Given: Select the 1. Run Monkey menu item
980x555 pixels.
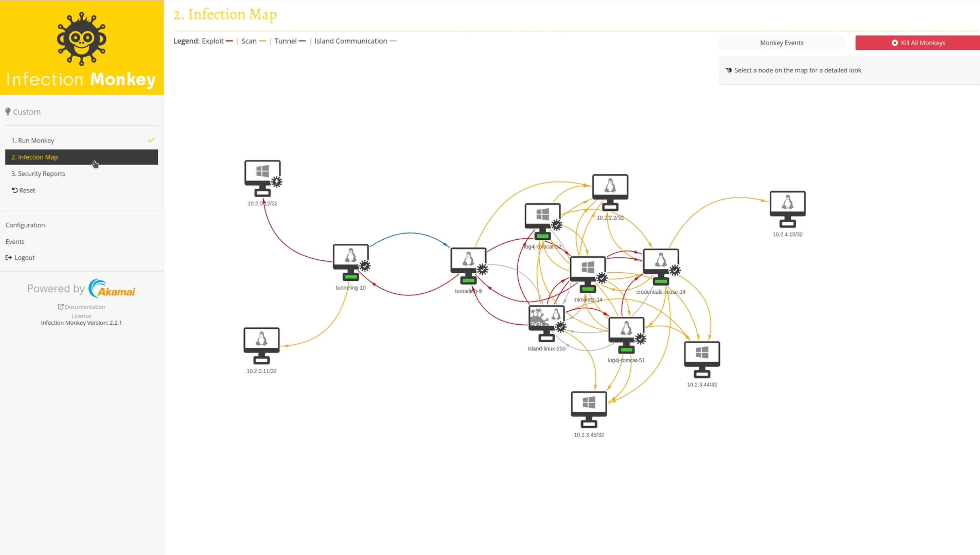Looking at the screenshot, I should 81,140.
